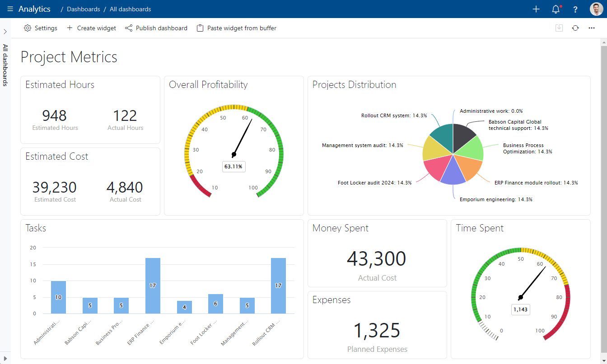Click the 1,143 Time Spent gauge label
607x364 pixels.
(x=520, y=309)
